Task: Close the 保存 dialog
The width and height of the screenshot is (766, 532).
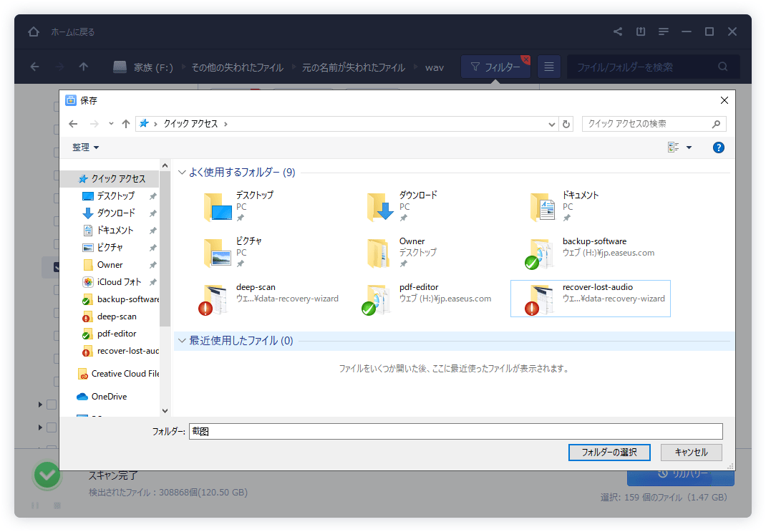Action: pos(724,100)
